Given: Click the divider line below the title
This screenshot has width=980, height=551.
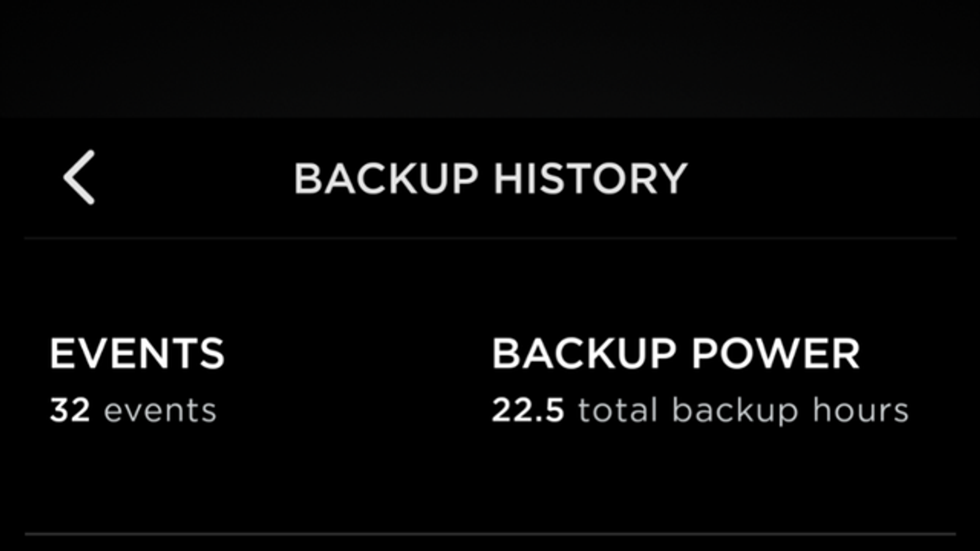Looking at the screenshot, I should [x=490, y=238].
